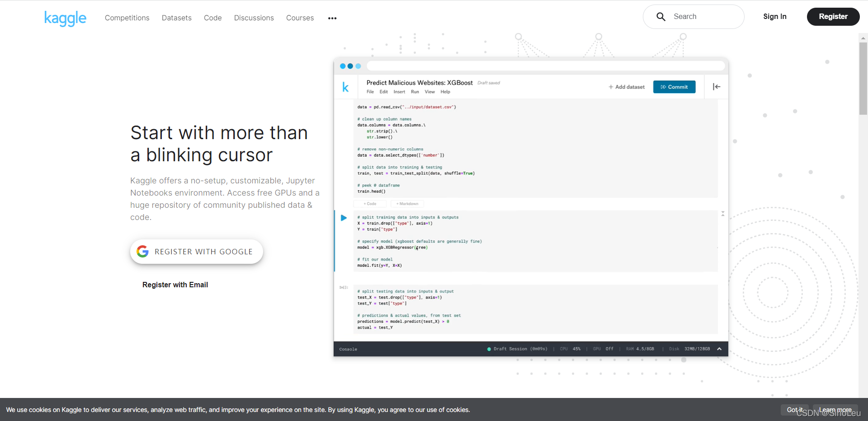Focus the Search input field
Image resolution: width=868 pixels, height=421 pixels.
693,17
